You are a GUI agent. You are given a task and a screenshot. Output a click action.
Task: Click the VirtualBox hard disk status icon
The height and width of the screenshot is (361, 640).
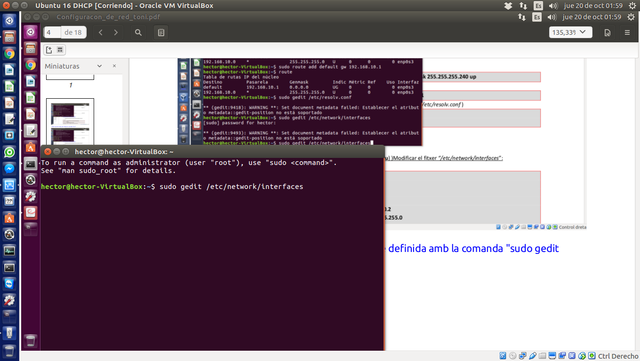(503, 356)
